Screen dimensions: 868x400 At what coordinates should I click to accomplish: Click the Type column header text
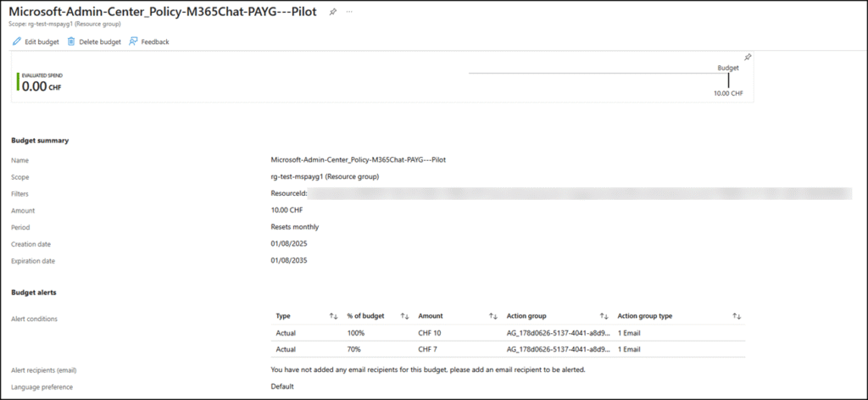(x=283, y=316)
